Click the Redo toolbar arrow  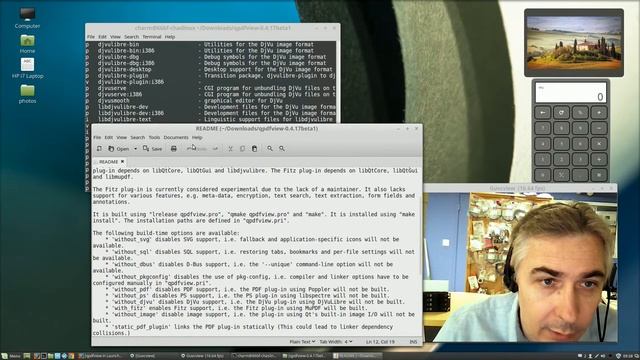[x=215, y=149]
